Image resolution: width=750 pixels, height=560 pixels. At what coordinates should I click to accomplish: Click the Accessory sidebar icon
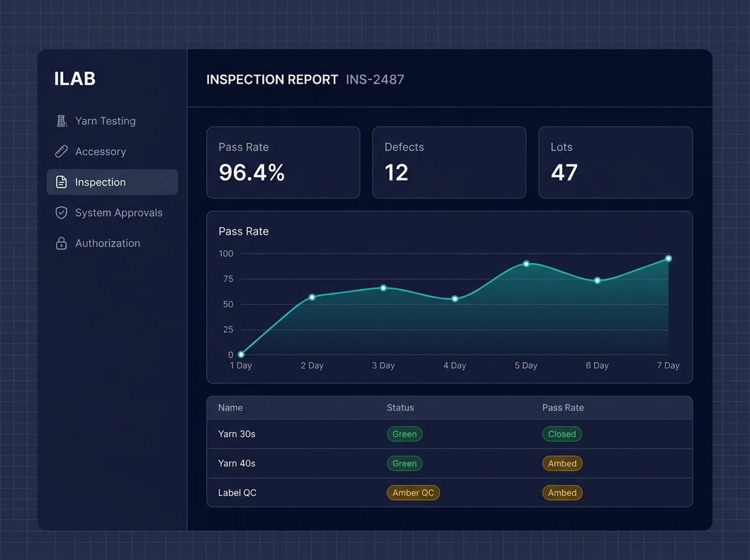click(x=62, y=152)
